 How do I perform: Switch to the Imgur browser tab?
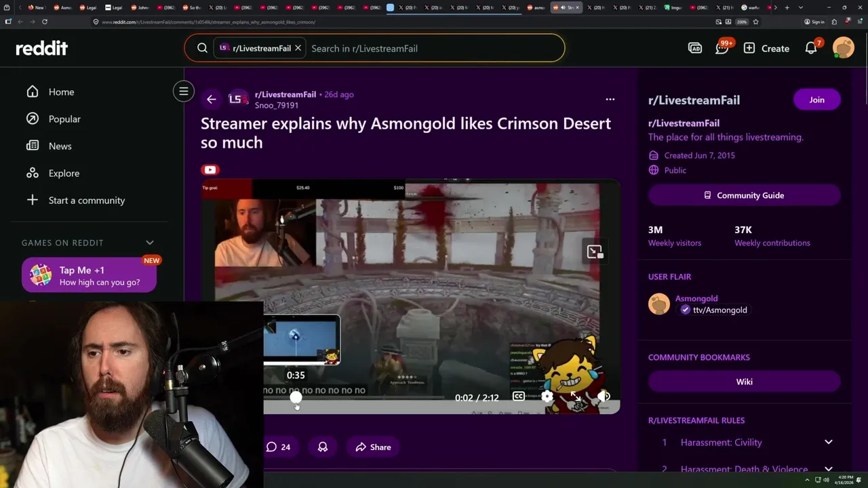pyautogui.click(x=673, y=7)
